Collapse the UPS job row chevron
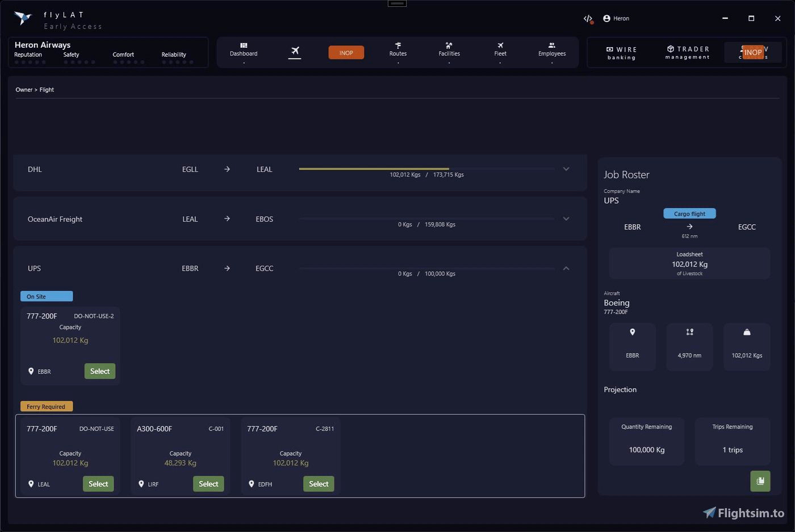The image size is (795, 532). click(566, 268)
